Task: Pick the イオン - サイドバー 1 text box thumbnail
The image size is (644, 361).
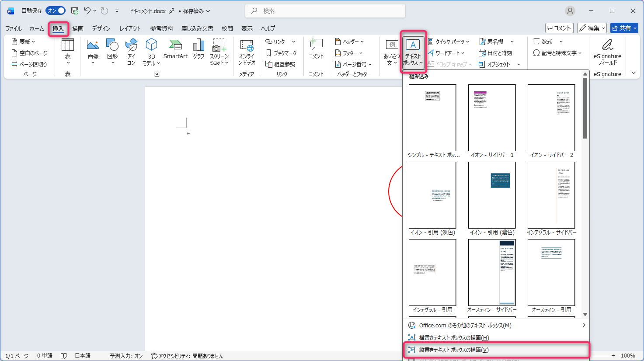Action: [x=492, y=118]
